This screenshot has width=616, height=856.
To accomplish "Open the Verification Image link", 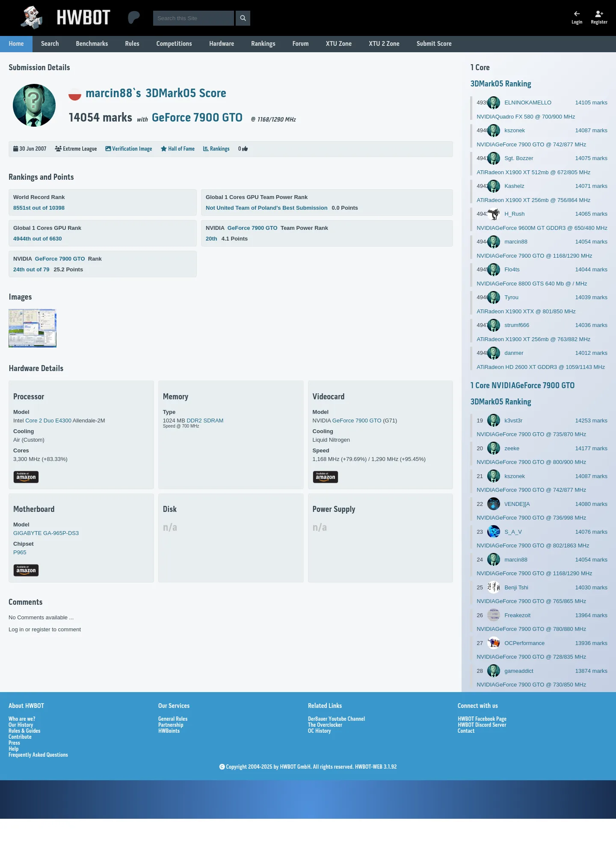I will (129, 149).
